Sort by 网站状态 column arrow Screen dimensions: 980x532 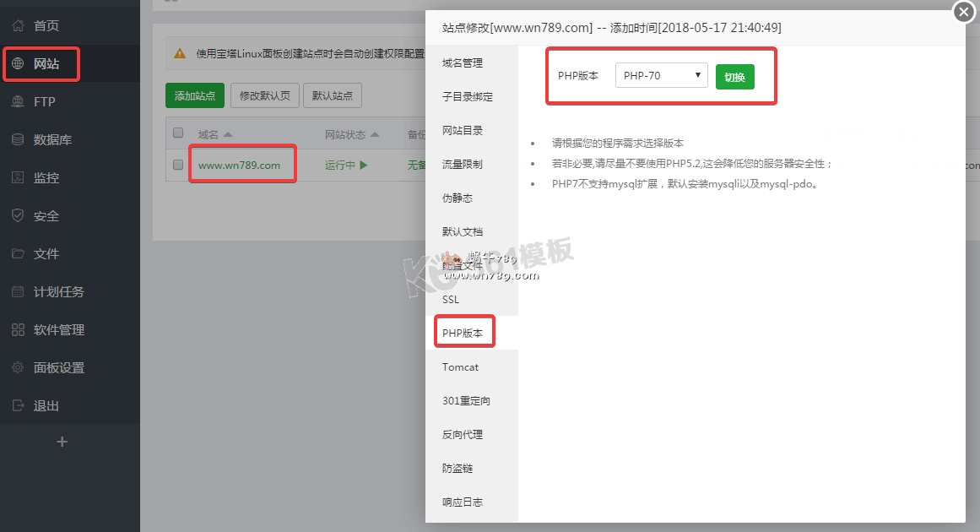click(x=375, y=134)
